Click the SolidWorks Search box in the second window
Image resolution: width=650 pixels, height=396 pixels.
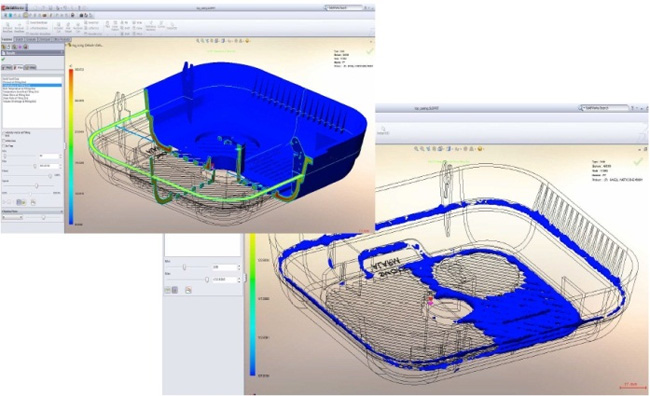[605, 108]
